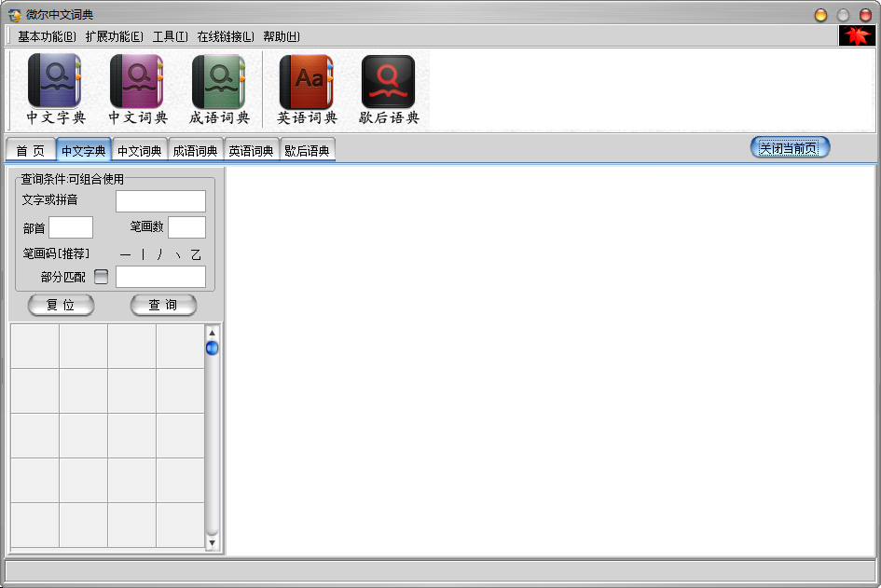
Task: Open the 中文词典 purple book icon
Action: tap(137, 82)
